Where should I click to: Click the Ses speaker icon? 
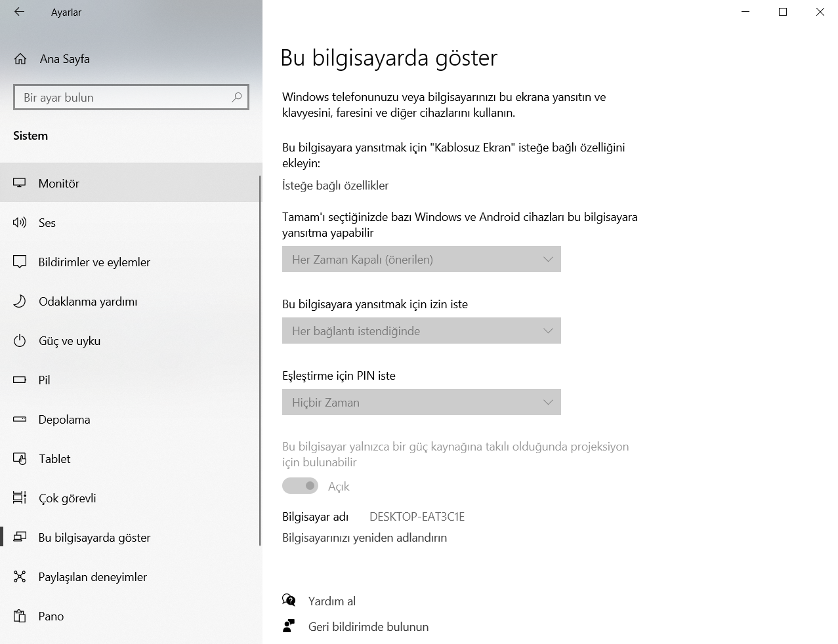click(20, 222)
